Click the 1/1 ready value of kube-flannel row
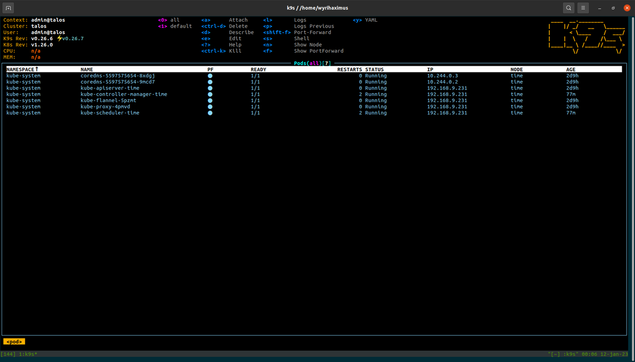Screen dimensions: 635x362 pyautogui.click(x=255, y=100)
